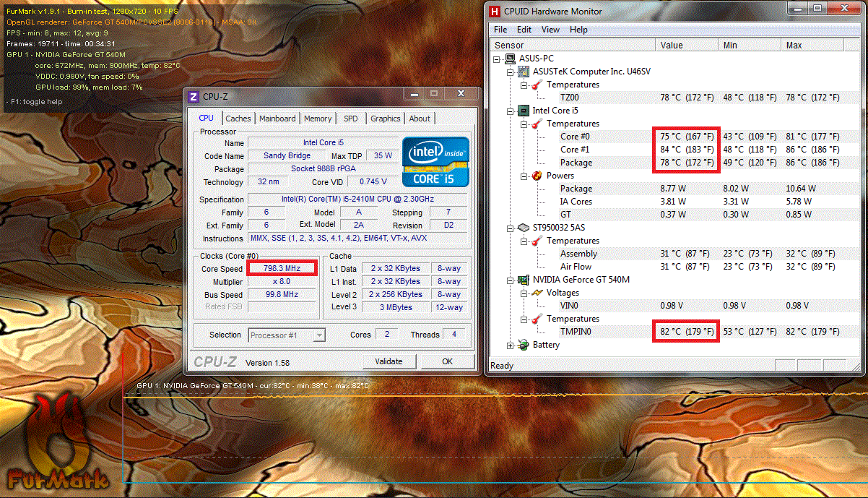Click the Intel Core i5 processor chip icon
Screen dimensions: 868x498
[x=524, y=111]
